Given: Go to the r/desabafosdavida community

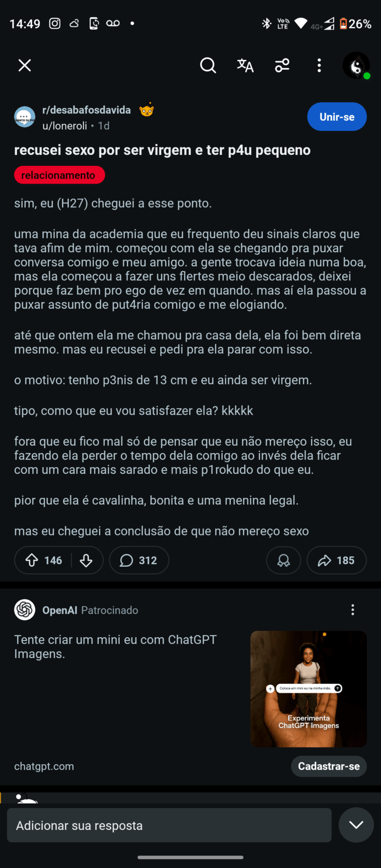Looking at the screenshot, I should [x=86, y=110].
